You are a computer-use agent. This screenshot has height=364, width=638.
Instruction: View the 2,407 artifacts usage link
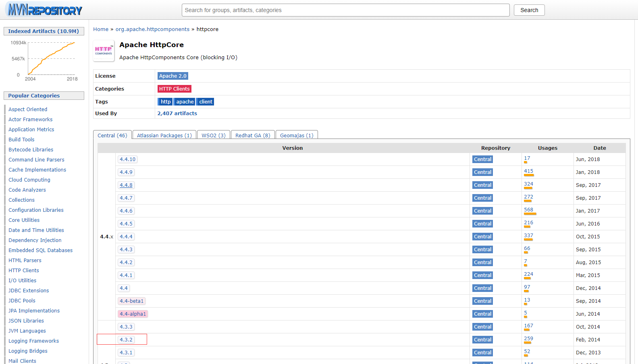[x=177, y=114]
